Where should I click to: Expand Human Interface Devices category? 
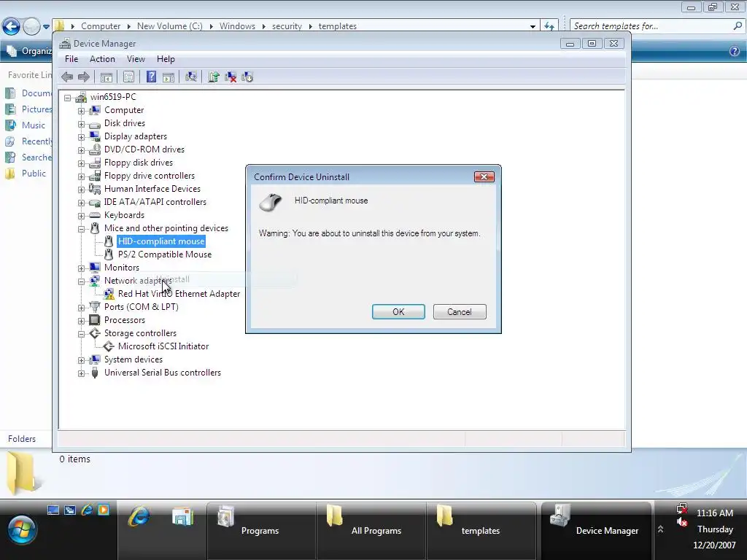82,190
